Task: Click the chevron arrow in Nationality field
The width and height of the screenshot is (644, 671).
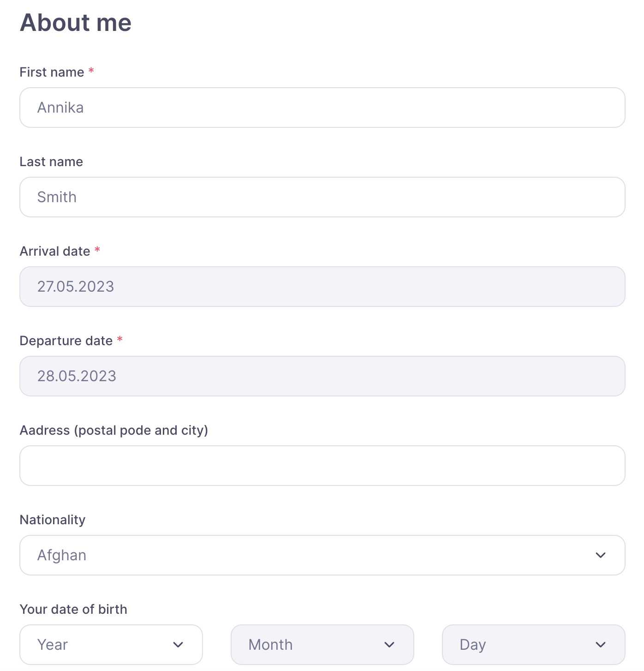Action: click(600, 555)
